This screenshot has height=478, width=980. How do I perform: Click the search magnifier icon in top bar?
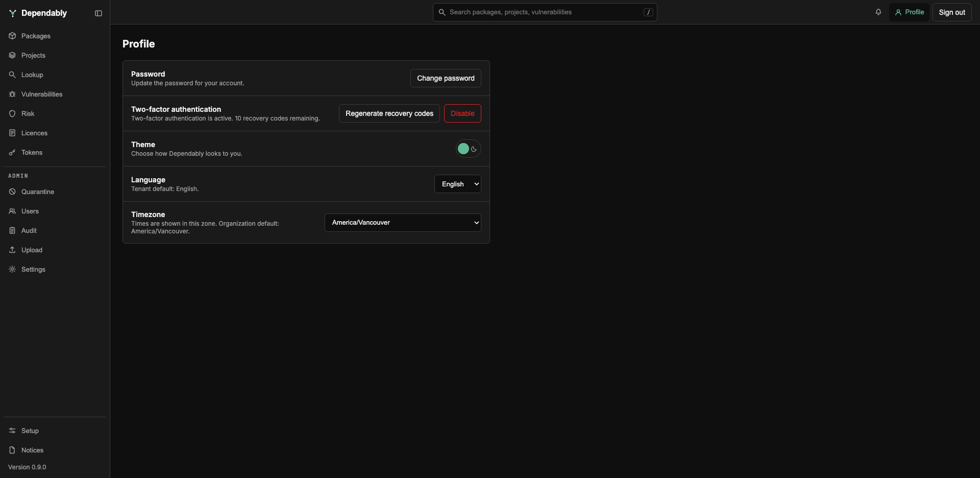click(442, 12)
